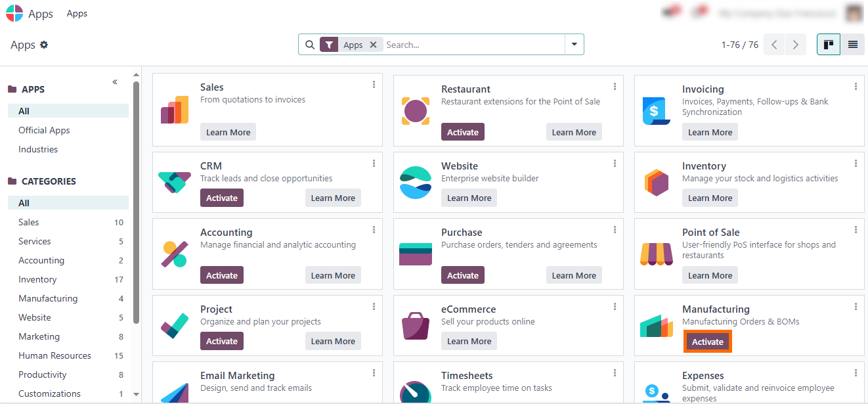Click the Inventory app icon
The width and height of the screenshot is (868, 404).
(x=657, y=183)
